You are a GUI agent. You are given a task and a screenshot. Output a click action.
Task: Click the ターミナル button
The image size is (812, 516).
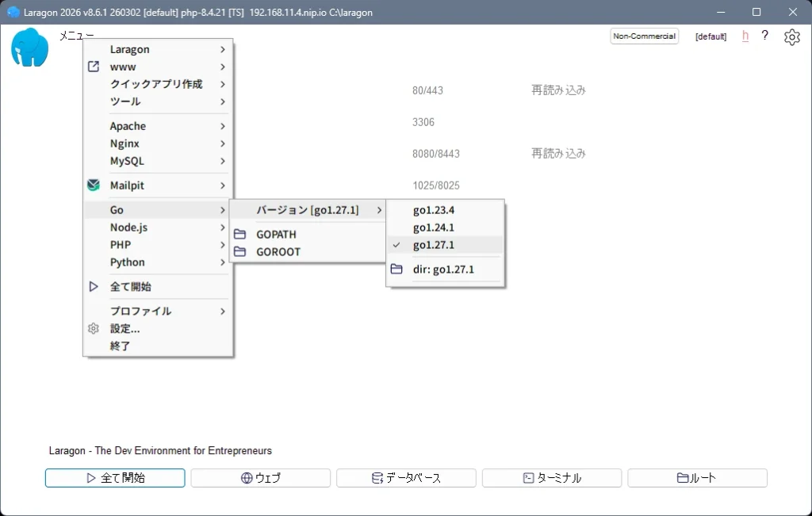click(552, 478)
